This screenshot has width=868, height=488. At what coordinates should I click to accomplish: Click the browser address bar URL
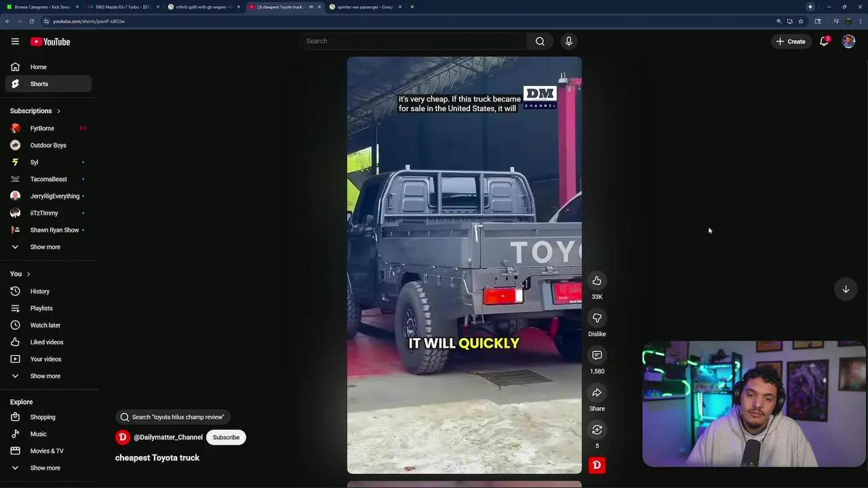[x=89, y=21]
